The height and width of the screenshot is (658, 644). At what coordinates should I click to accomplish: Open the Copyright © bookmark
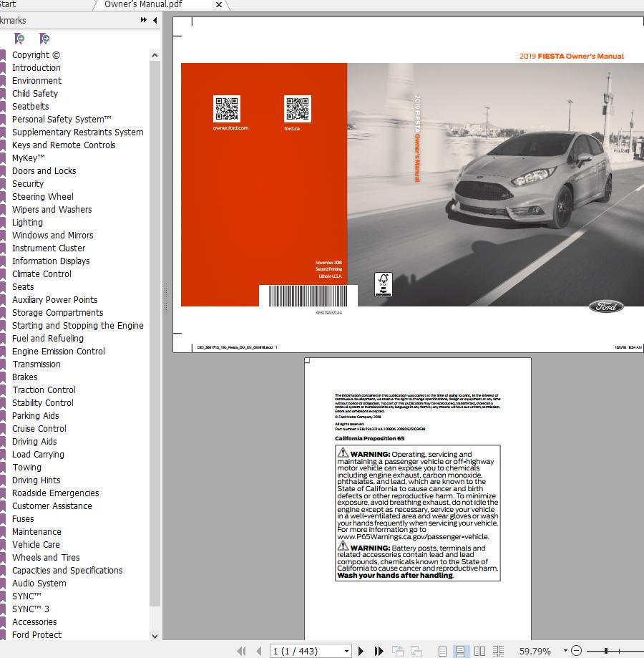[36, 55]
